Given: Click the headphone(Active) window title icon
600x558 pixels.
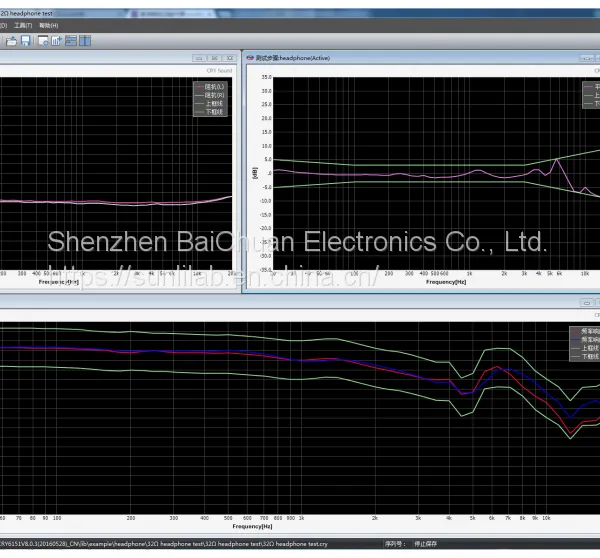Looking at the screenshot, I should (250, 58).
